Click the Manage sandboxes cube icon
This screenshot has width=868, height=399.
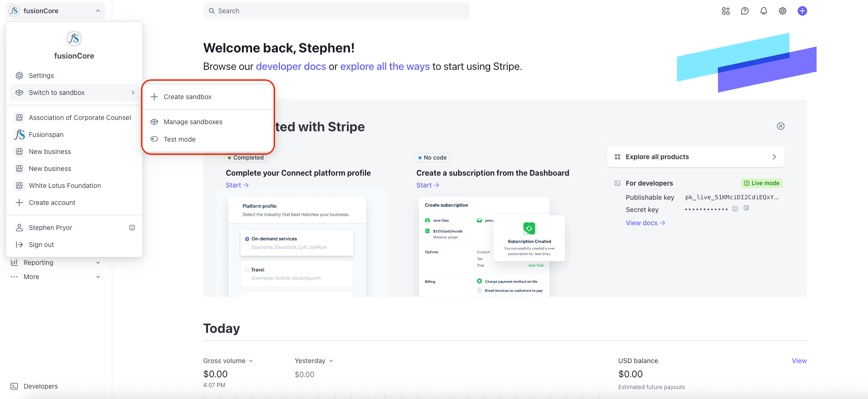154,122
